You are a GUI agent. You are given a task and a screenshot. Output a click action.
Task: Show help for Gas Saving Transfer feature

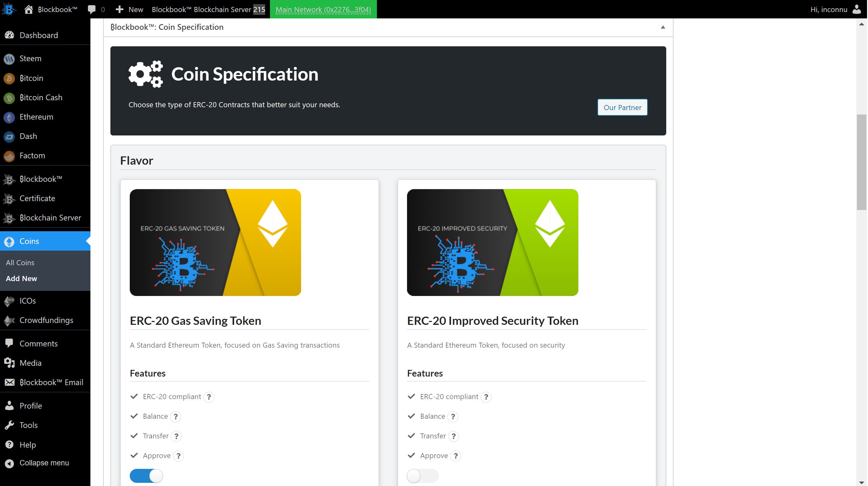click(x=176, y=436)
